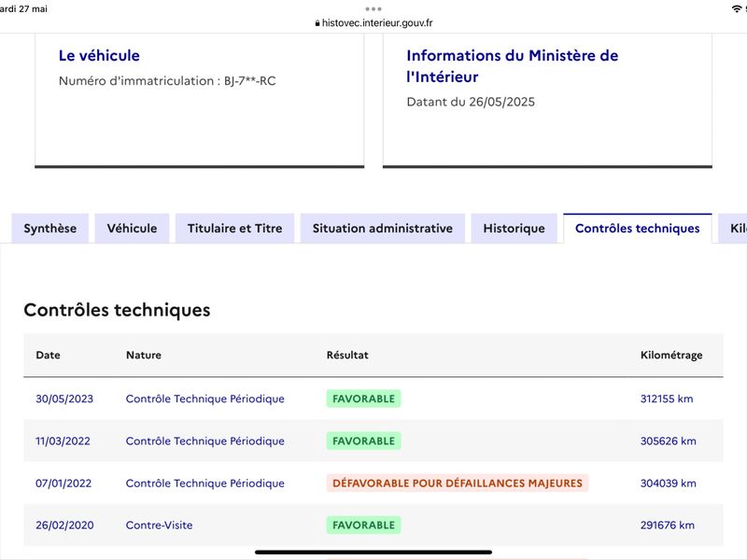The width and height of the screenshot is (747, 560).
Task: Click the Numéro d'immatriculation BJ-7**-RC text
Action: click(167, 81)
